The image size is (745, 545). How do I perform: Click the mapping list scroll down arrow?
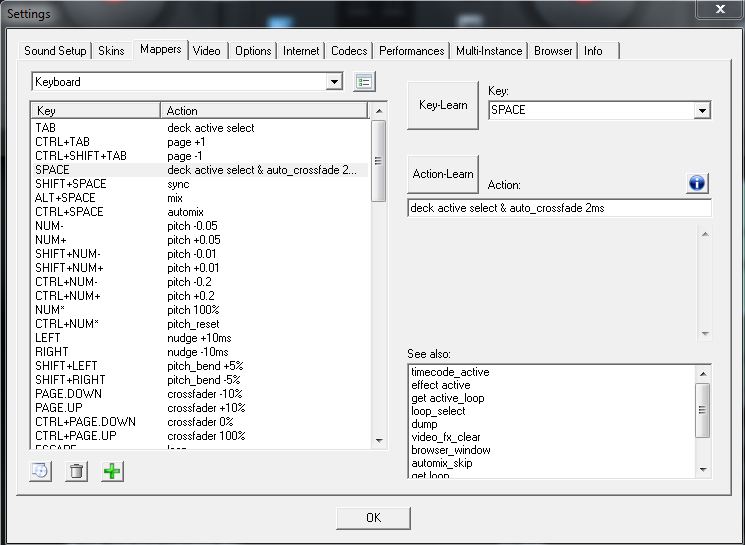pyautogui.click(x=379, y=441)
